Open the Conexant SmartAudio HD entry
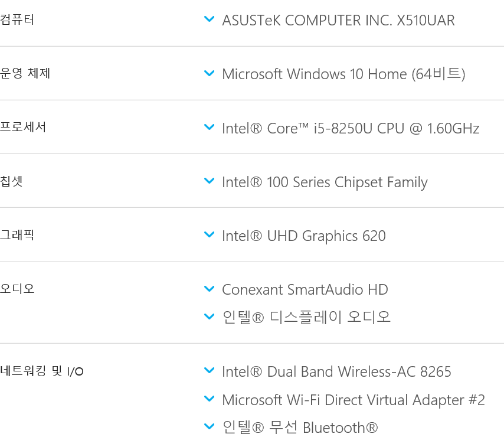 pyautogui.click(x=305, y=289)
